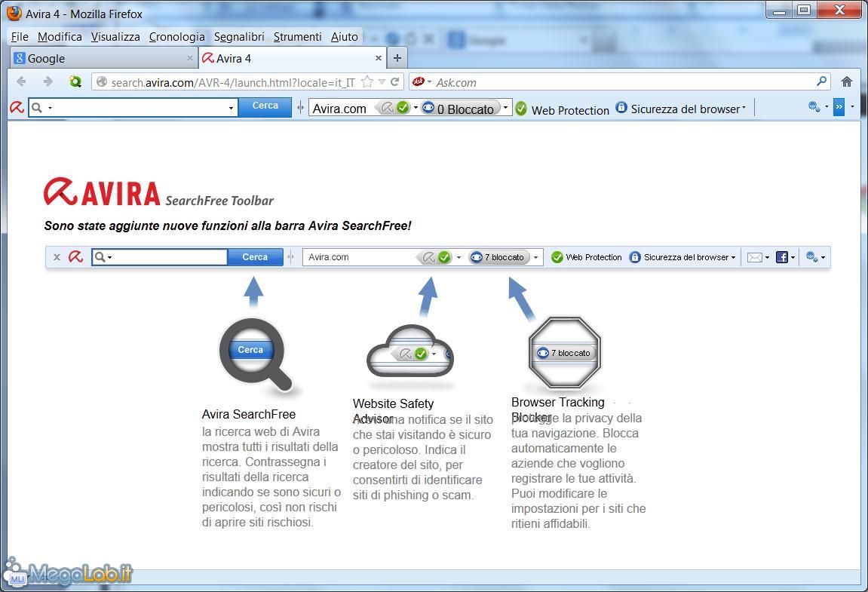
Task: Click the Avira favicon on the Avira 4 tab
Action: tap(207, 58)
